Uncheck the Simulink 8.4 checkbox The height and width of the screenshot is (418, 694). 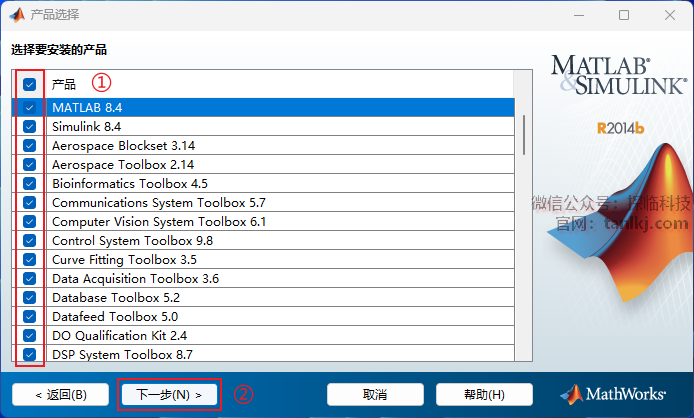(29, 127)
